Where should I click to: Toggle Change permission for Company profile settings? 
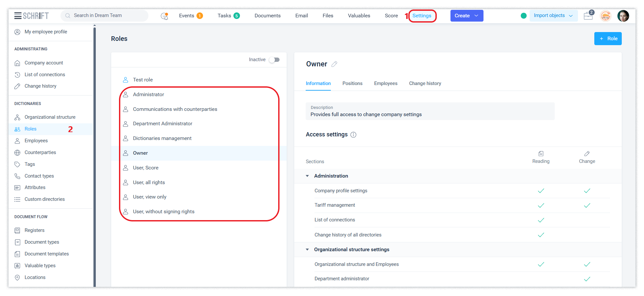[587, 191]
